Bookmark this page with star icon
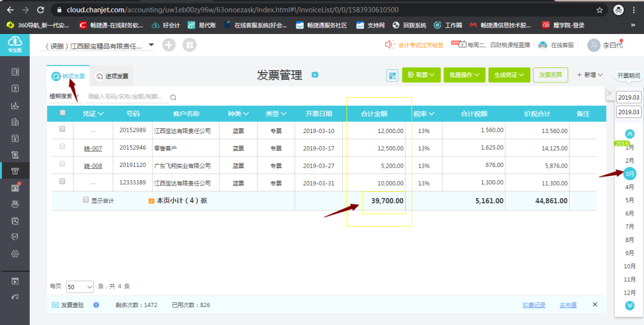The width and height of the screenshot is (644, 325). coord(600,10)
